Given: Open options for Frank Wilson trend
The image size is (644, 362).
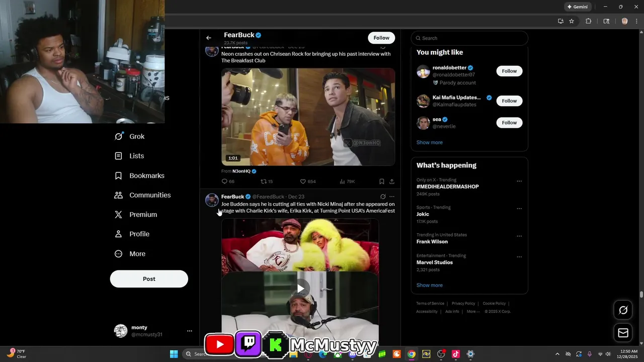Looking at the screenshot, I should pyautogui.click(x=519, y=236).
